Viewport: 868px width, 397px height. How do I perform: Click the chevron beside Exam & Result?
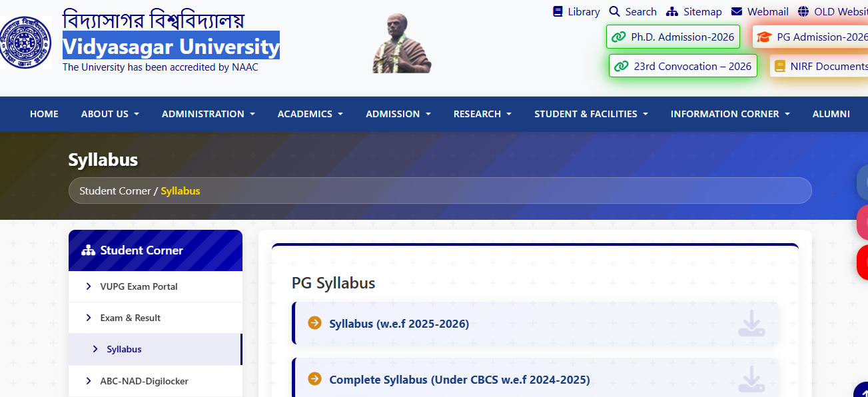tap(89, 318)
